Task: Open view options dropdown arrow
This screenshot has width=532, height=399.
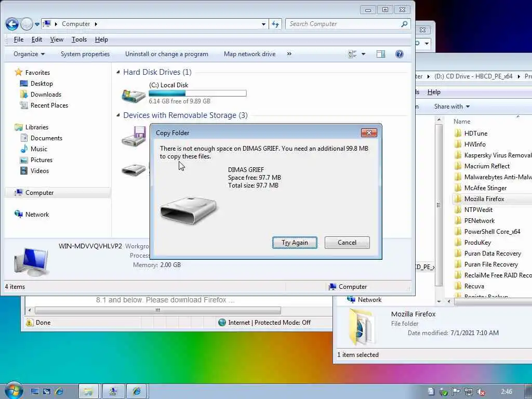Action: 363,54
